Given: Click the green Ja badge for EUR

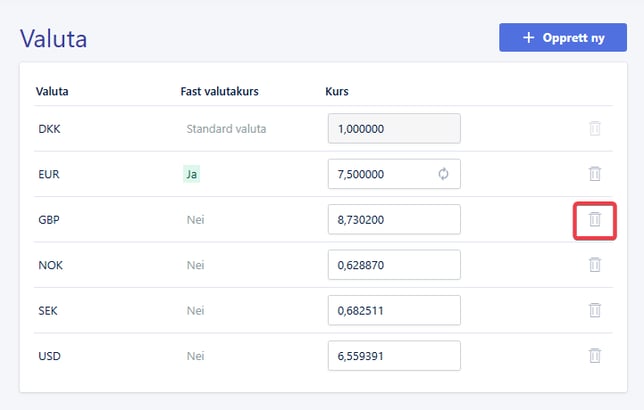Looking at the screenshot, I should point(191,174).
